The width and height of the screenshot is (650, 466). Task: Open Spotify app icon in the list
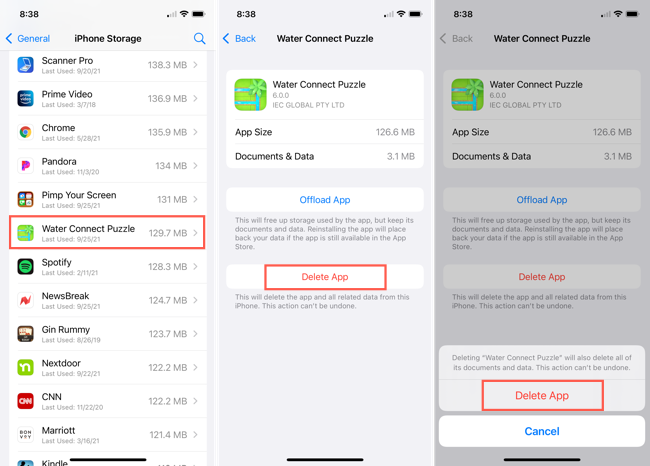tap(25, 267)
